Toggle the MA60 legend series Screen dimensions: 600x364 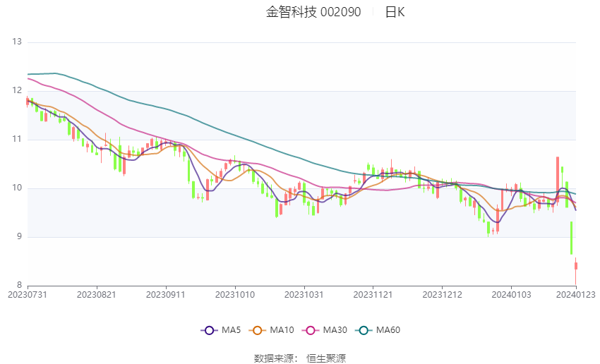click(378, 330)
